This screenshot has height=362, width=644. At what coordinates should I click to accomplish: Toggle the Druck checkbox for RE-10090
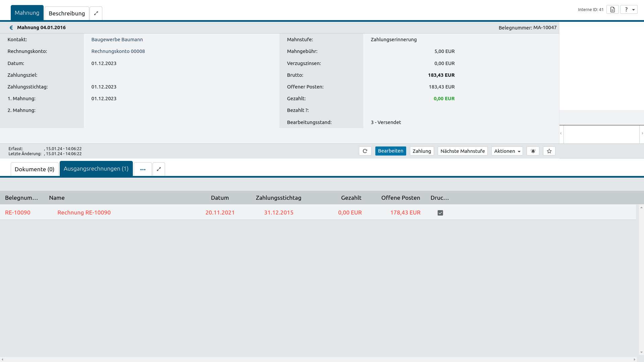click(x=440, y=213)
